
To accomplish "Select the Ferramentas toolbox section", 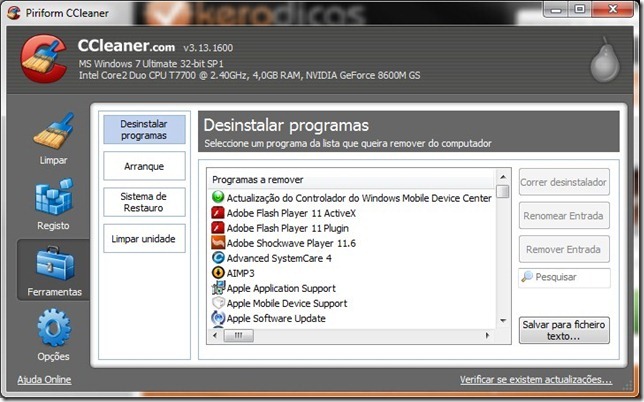I will coord(54,270).
